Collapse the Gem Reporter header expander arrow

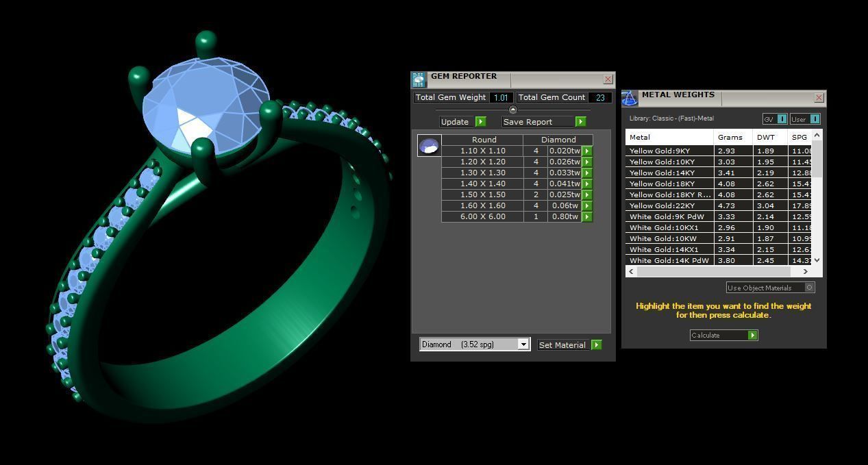tap(512, 110)
